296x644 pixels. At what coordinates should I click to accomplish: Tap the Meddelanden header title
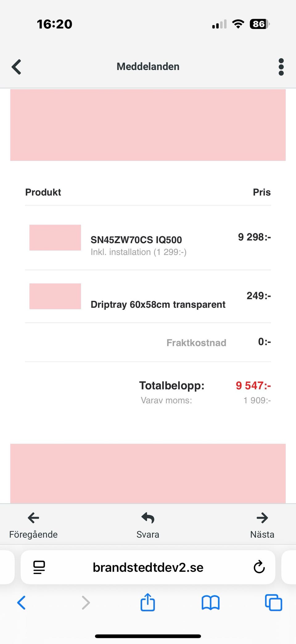point(148,67)
